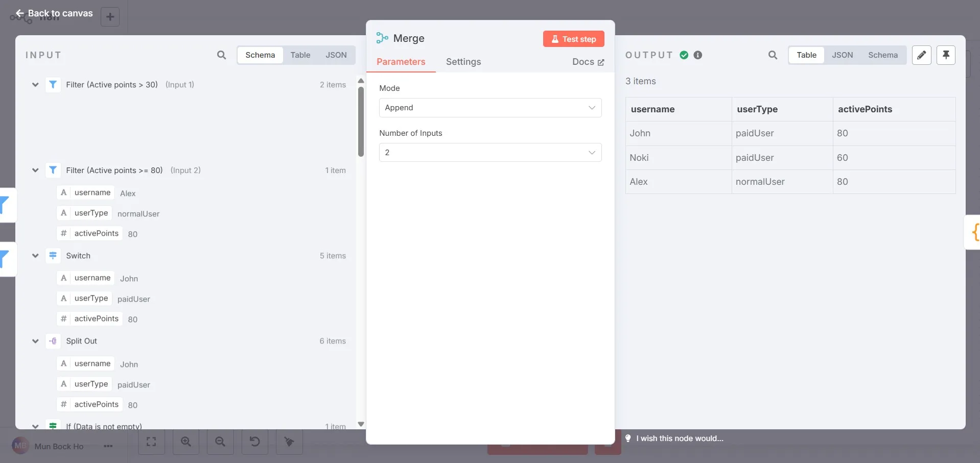
Task: Zoom in on the canvas
Action: (x=186, y=442)
